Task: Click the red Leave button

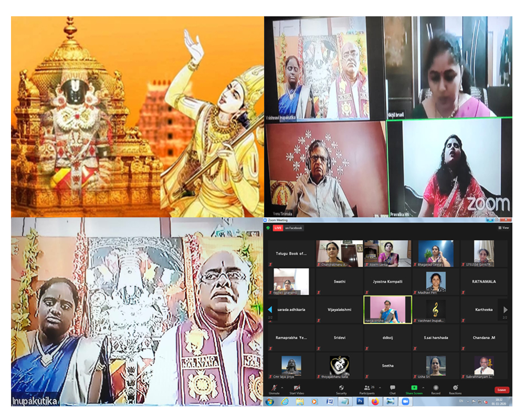Action: [x=501, y=390]
